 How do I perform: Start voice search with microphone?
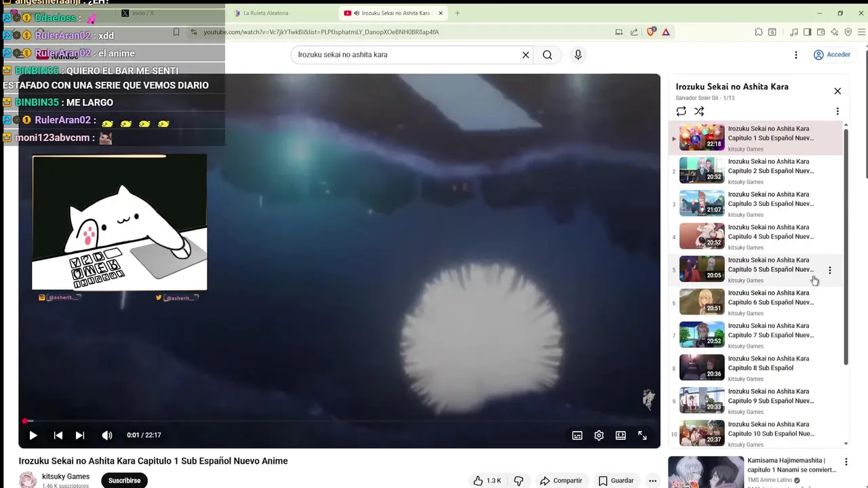coord(578,55)
